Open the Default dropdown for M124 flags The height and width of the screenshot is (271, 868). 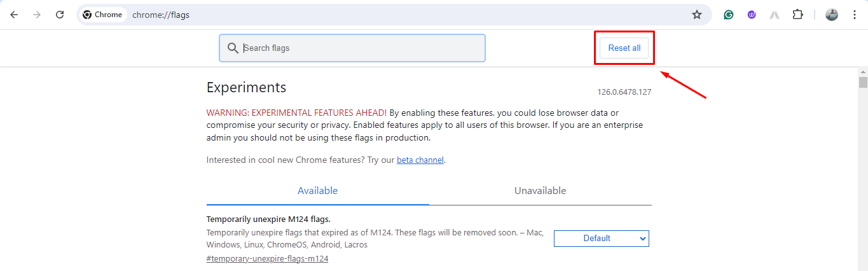602,239
